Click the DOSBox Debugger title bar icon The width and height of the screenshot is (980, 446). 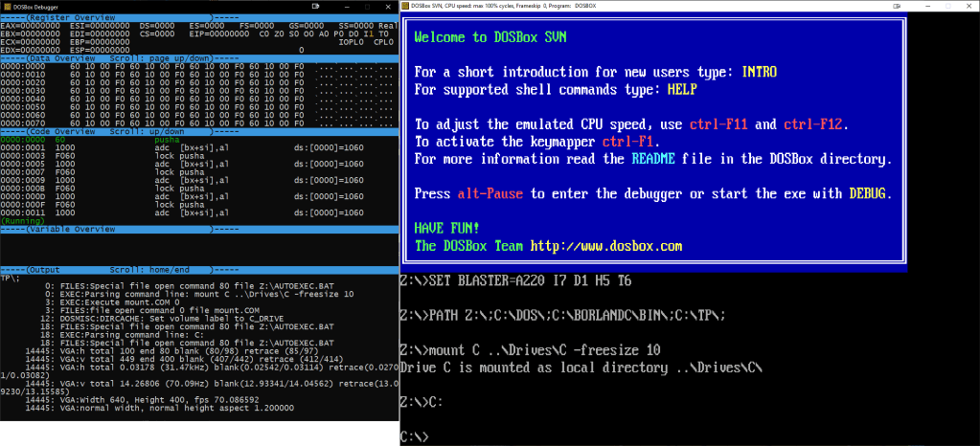coord(6,6)
